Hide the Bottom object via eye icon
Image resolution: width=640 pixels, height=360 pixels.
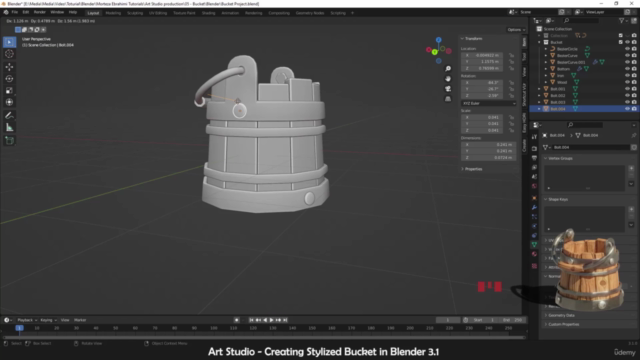(x=627, y=69)
